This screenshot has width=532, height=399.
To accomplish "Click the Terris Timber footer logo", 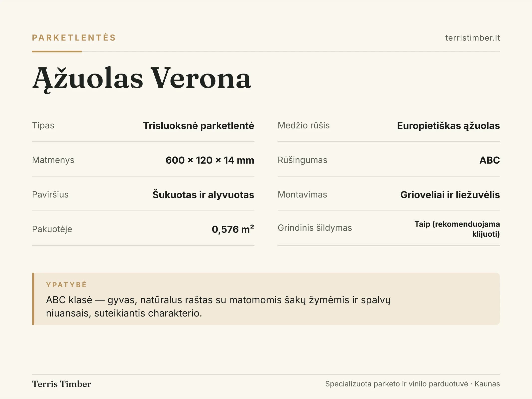I will click(62, 384).
